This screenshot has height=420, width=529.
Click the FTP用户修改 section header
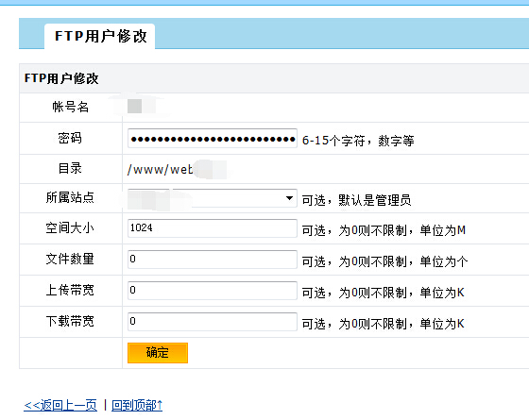[x=61, y=78]
